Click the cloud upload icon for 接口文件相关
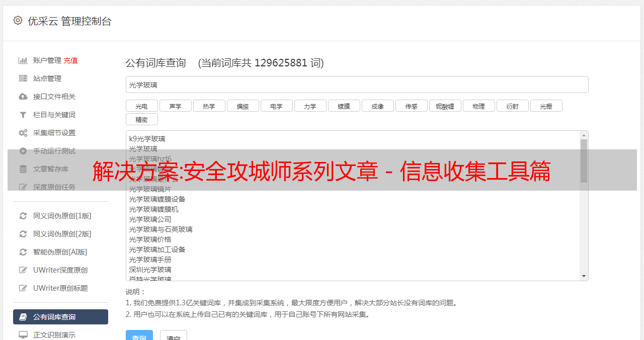The image size is (644, 340). coord(23,97)
